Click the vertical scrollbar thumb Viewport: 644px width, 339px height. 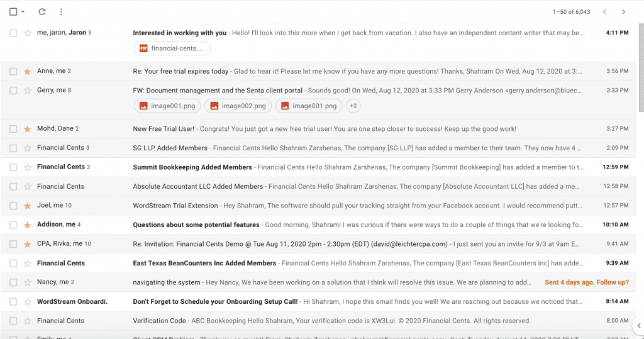pos(641,68)
